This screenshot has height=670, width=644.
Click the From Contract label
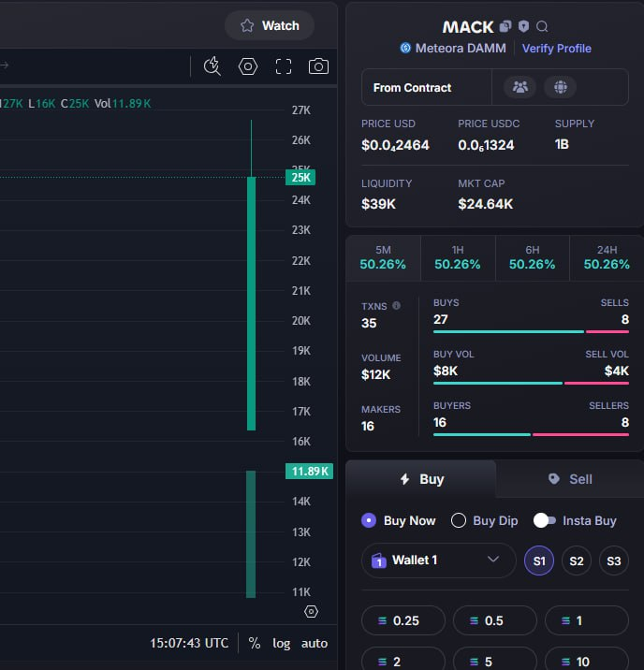point(412,88)
